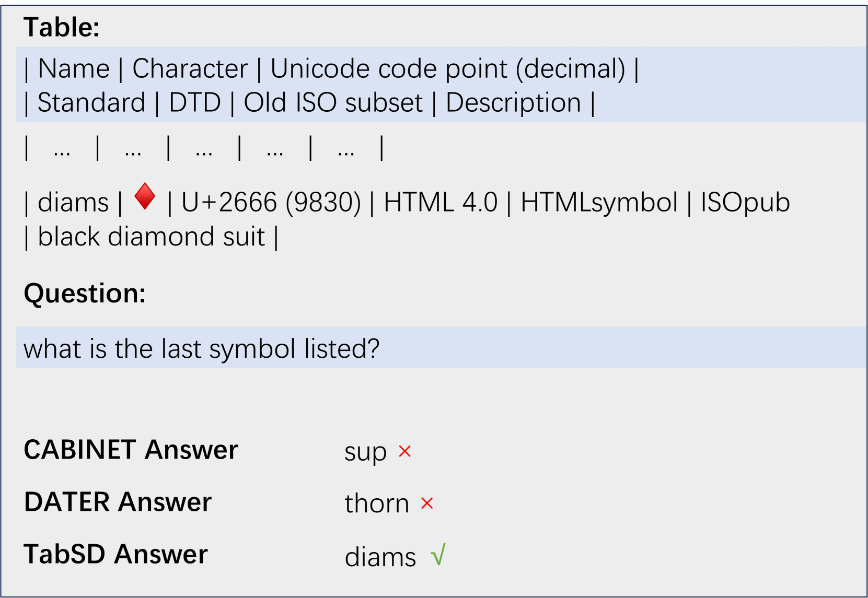Click the "Standard" column header
Image resolution: width=868 pixels, height=598 pixels.
point(91,102)
